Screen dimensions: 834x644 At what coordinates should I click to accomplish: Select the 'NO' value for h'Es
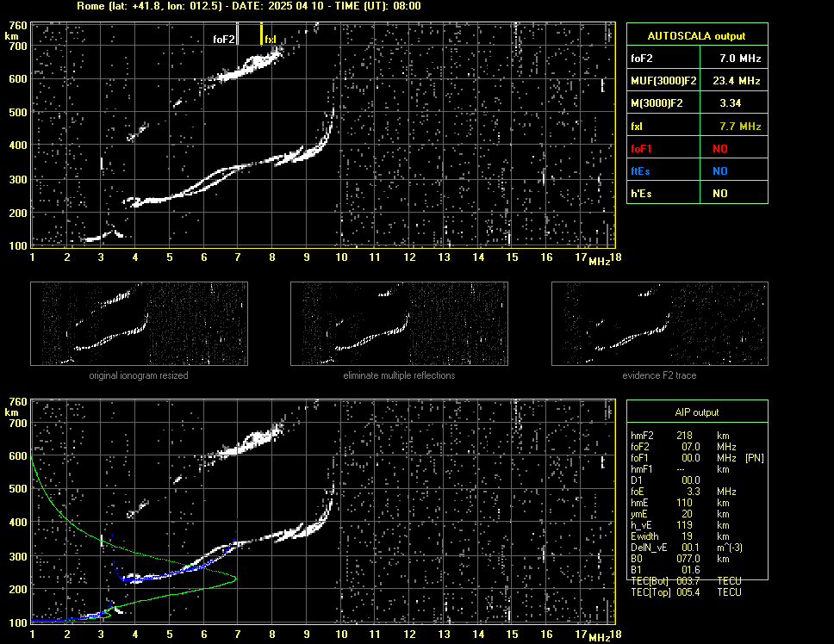tap(720, 194)
